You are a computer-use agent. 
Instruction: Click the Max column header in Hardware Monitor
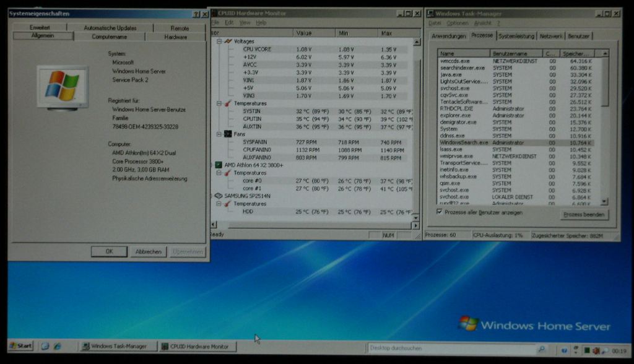398,33
